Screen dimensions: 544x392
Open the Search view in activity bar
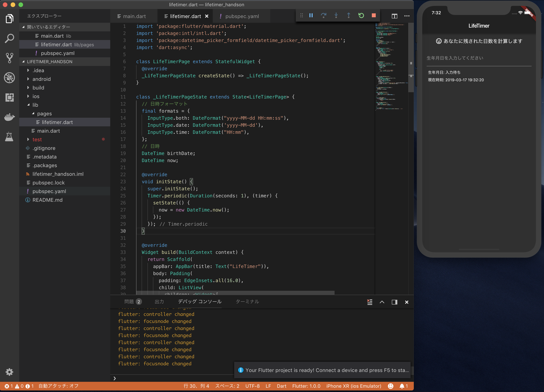click(9, 38)
